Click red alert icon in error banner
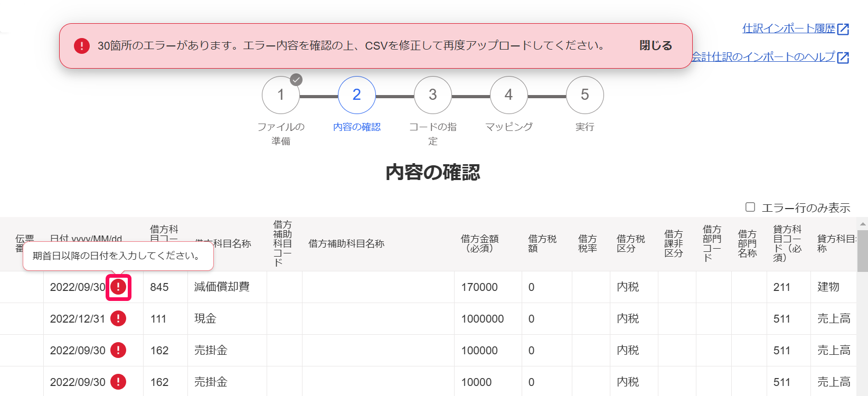The image size is (868, 396). click(x=82, y=46)
